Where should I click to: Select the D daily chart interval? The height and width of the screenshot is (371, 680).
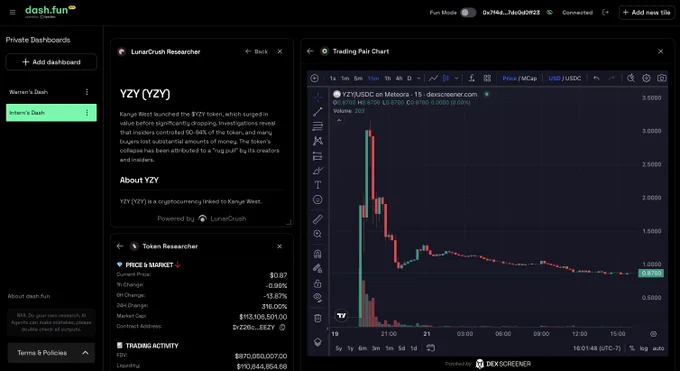tap(409, 79)
